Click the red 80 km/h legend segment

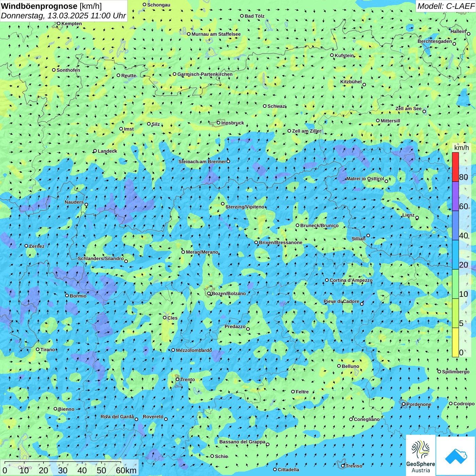click(x=455, y=167)
